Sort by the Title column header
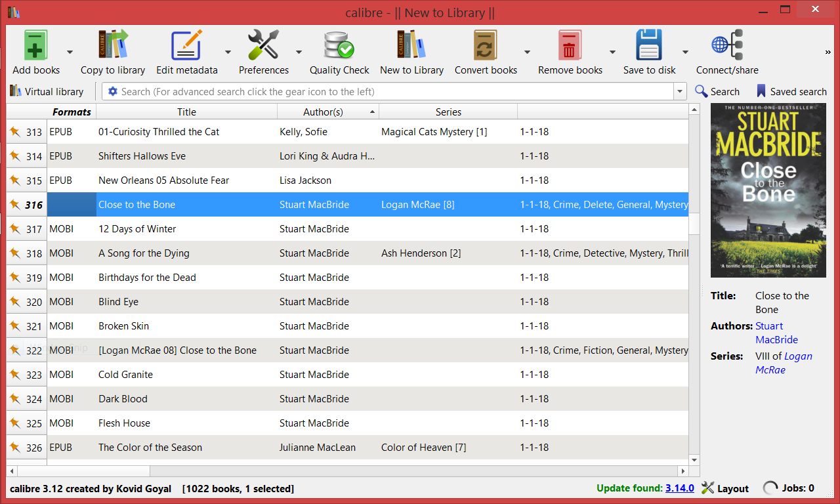Image resolution: width=840 pixels, height=504 pixels. click(186, 112)
